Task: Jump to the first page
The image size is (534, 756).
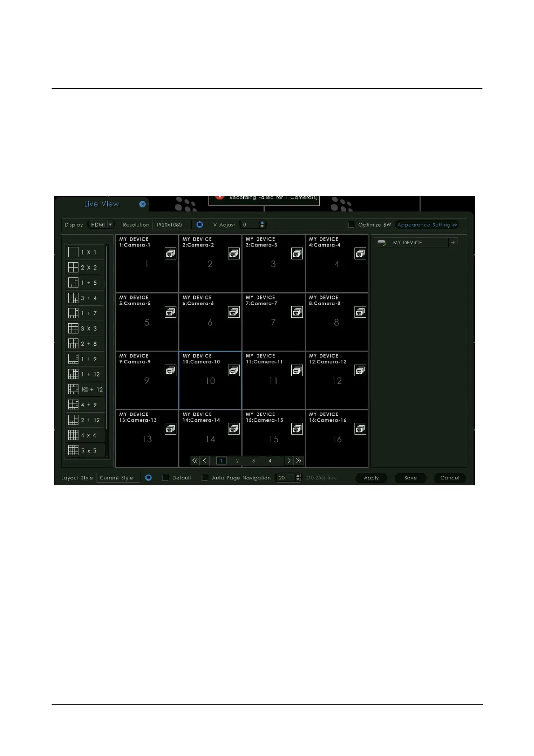Action: pyautogui.click(x=195, y=461)
